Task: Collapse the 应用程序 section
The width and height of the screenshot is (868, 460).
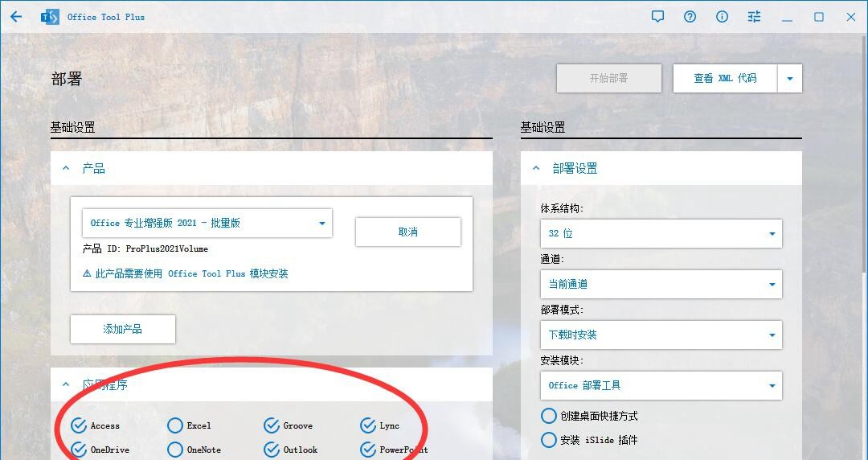Action: [x=66, y=384]
